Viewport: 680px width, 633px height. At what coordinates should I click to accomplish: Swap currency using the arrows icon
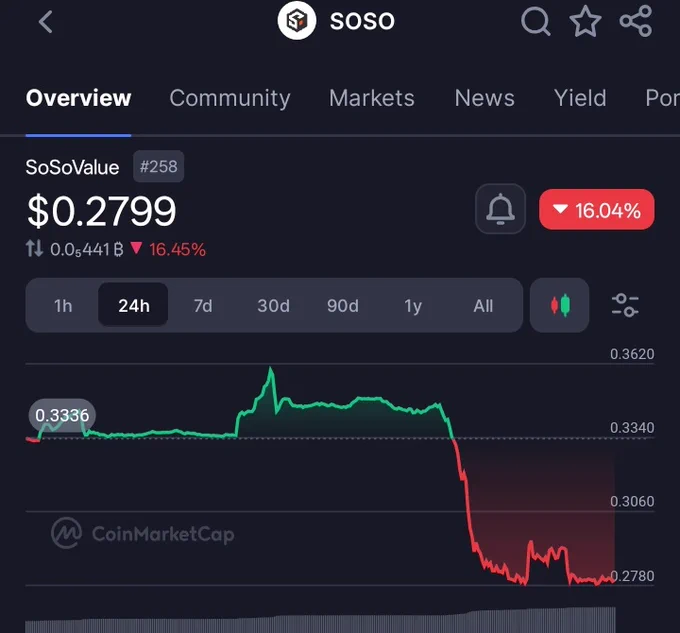pyautogui.click(x=34, y=248)
